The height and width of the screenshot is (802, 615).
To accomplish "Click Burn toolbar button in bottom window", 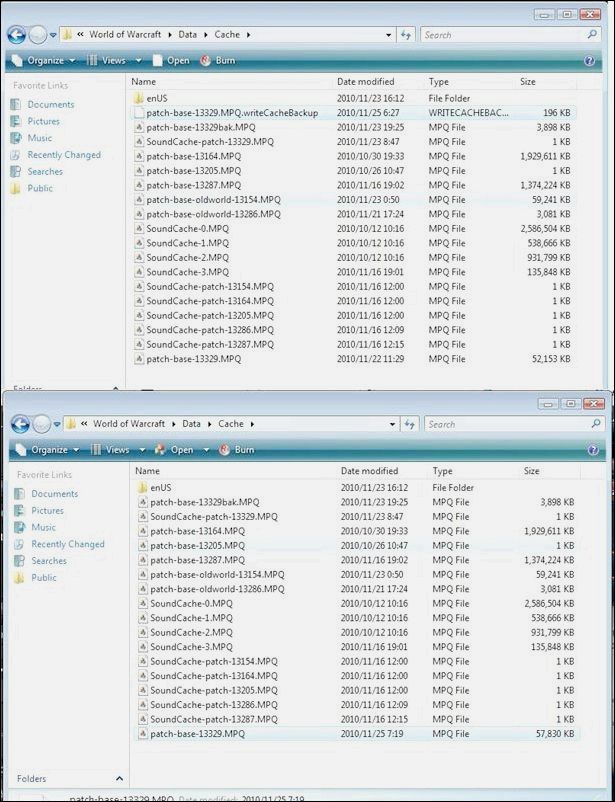I will [x=237, y=450].
